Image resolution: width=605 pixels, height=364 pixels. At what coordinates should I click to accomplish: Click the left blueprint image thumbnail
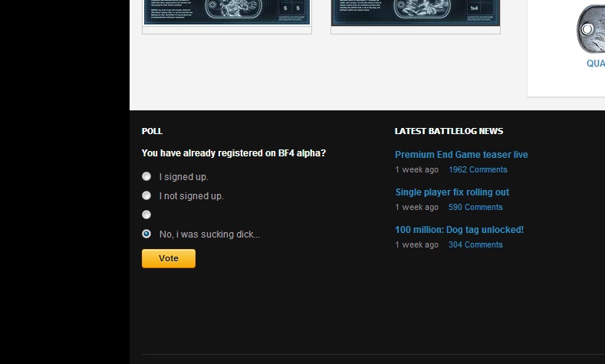pyautogui.click(x=226, y=12)
